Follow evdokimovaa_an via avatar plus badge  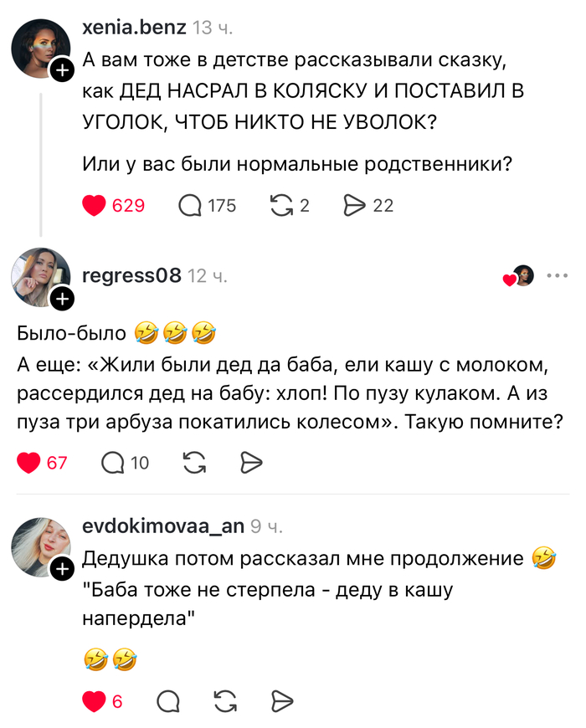pyautogui.click(x=62, y=570)
